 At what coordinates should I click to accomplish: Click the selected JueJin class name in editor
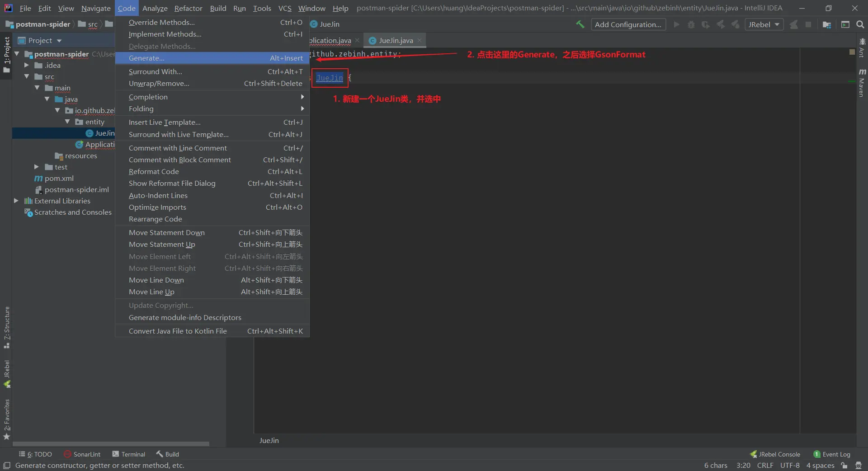[330, 78]
